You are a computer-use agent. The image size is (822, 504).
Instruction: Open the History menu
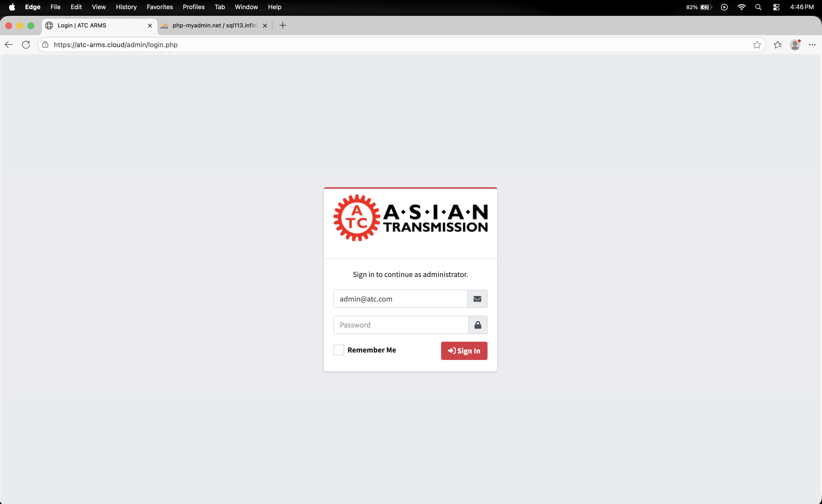pyautogui.click(x=126, y=7)
